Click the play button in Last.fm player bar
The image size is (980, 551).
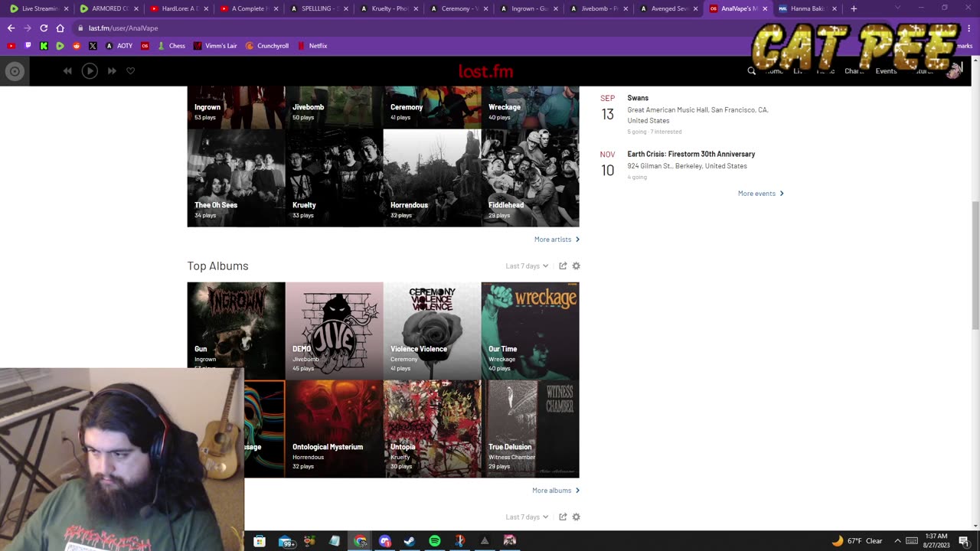pos(90,71)
